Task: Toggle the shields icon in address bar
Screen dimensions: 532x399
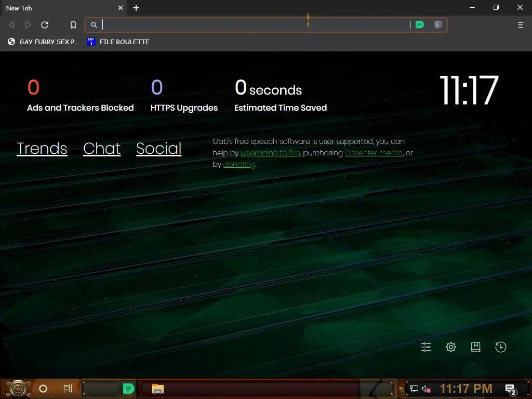Action: (x=438, y=24)
